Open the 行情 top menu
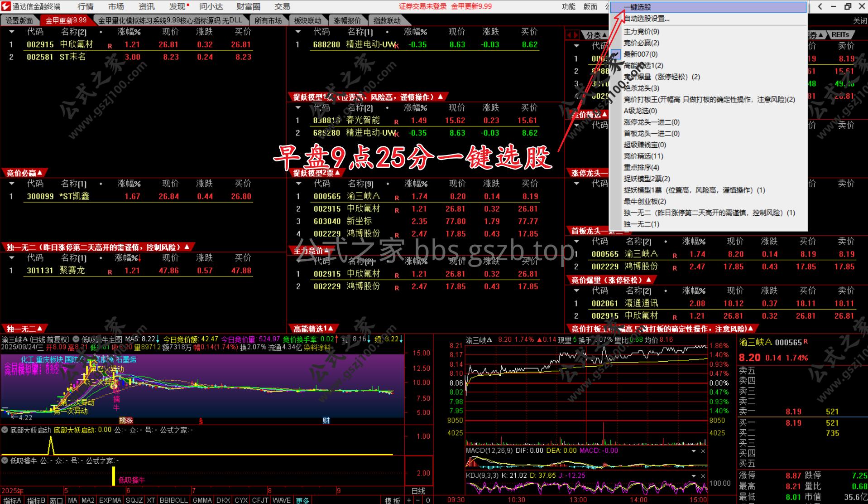 [86, 6]
